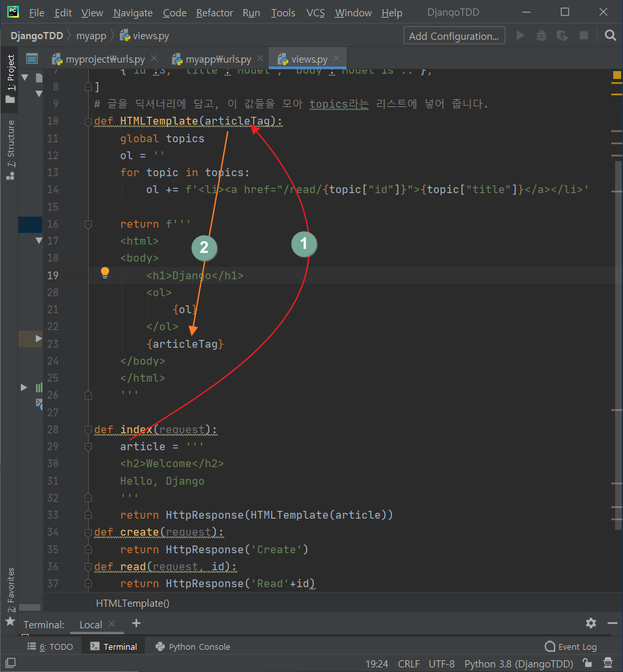Collapse the return f''' fold marker
The height and width of the screenshot is (672, 623).
[88, 224]
